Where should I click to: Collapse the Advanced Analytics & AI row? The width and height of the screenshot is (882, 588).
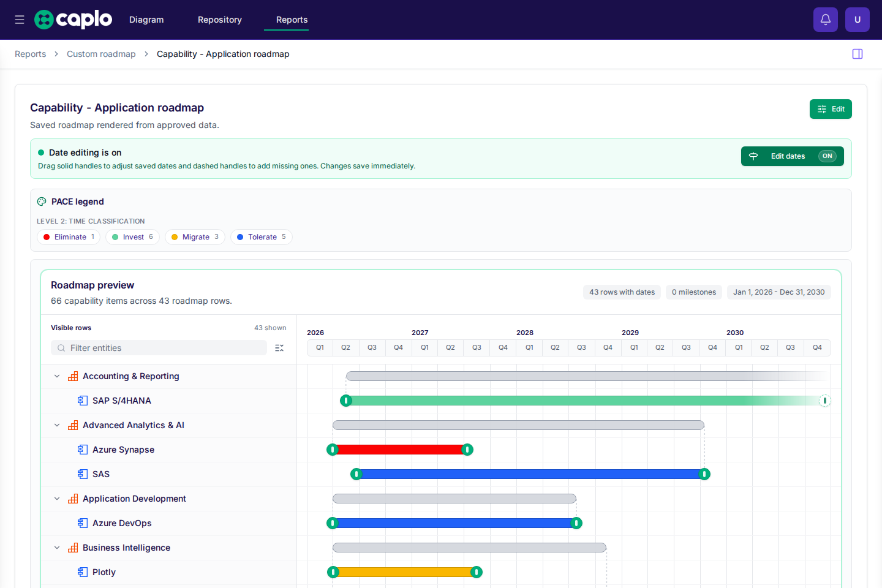tap(57, 425)
